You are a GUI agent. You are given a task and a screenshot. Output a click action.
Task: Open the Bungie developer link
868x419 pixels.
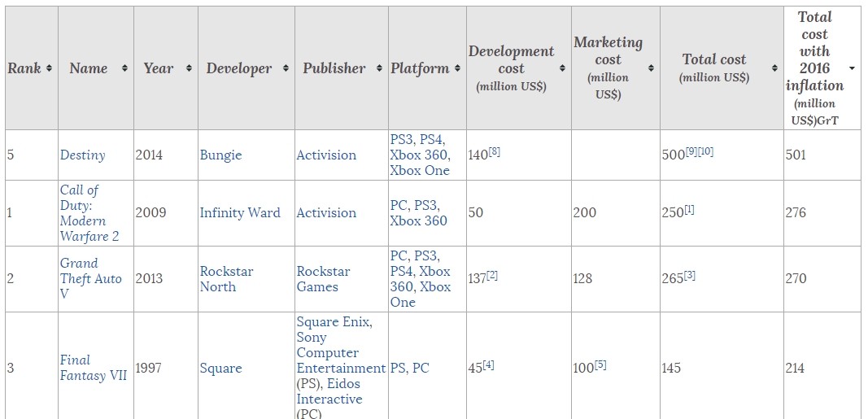click(x=221, y=155)
